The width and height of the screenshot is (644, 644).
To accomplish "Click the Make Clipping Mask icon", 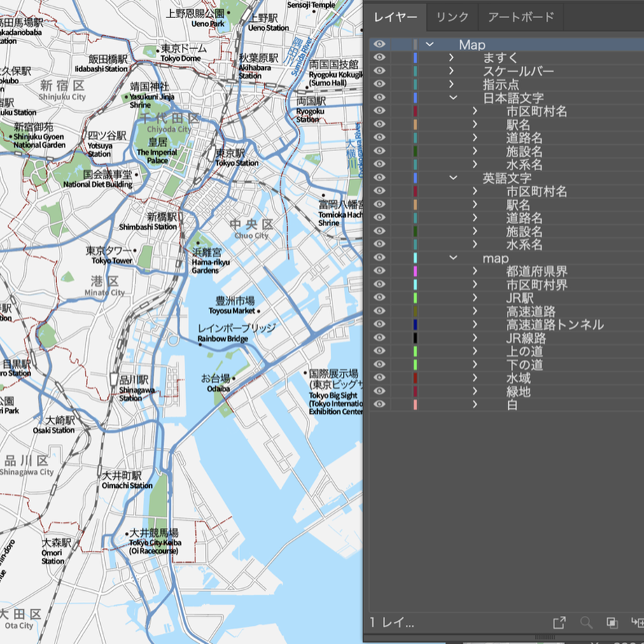I will click(x=612, y=622).
